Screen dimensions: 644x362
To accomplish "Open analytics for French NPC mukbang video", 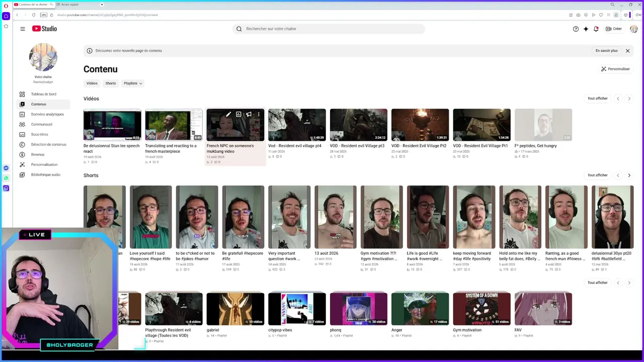I will pos(238,115).
